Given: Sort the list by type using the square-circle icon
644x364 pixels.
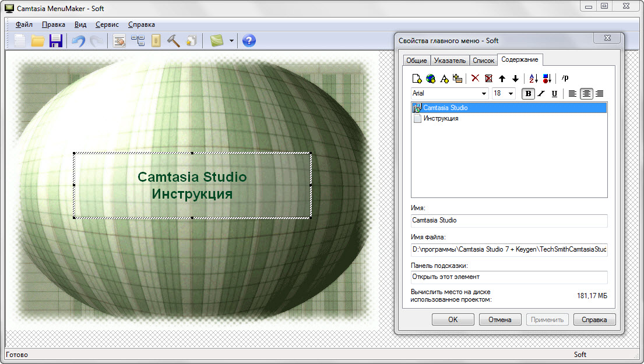Looking at the screenshot, I should pos(547,79).
